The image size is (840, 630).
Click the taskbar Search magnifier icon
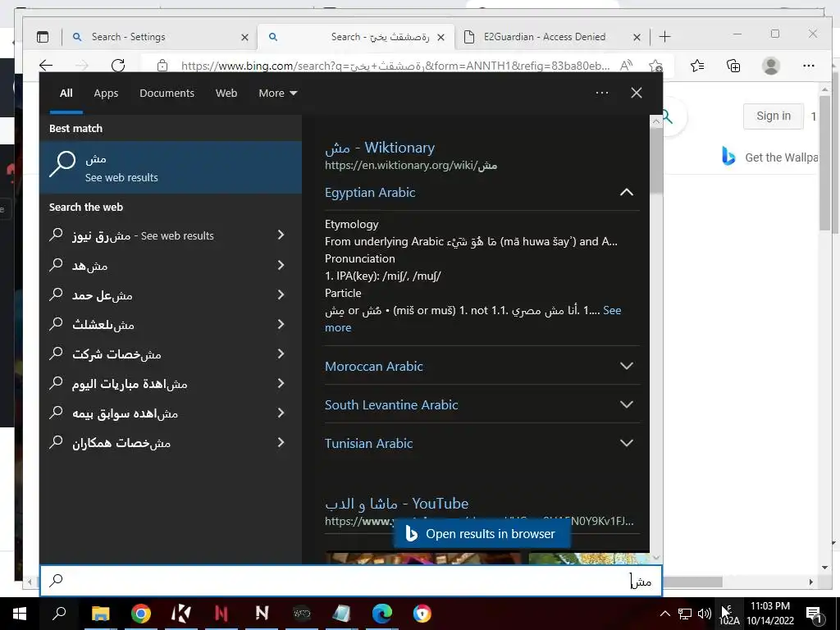[59, 614]
